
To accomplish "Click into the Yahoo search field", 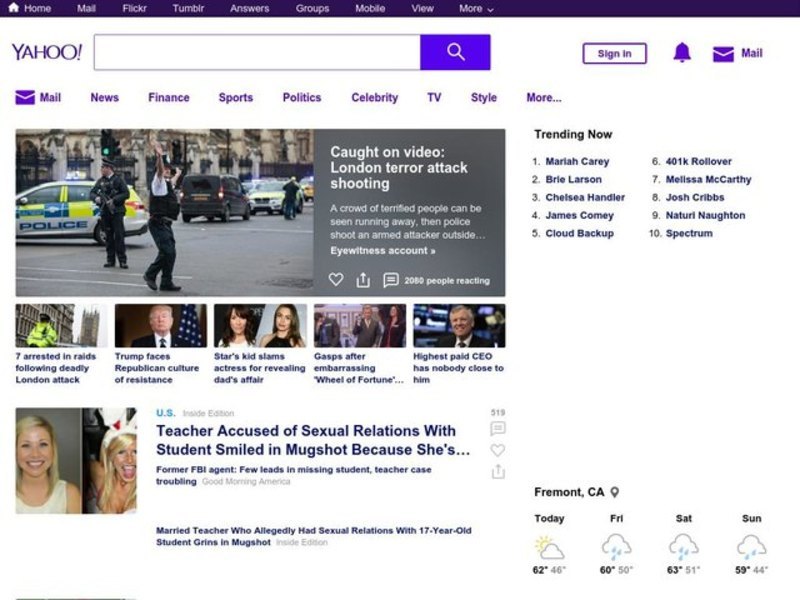I will click(x=257, y=52).
